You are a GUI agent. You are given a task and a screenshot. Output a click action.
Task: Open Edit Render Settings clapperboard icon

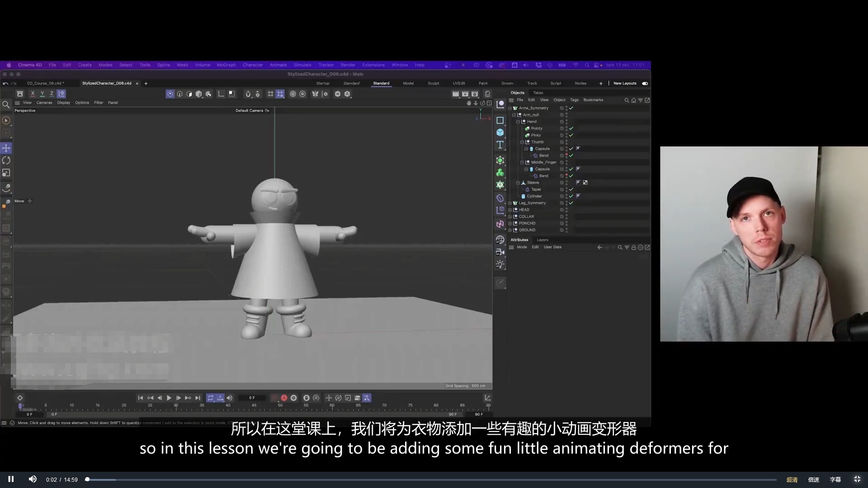point(475,94)
